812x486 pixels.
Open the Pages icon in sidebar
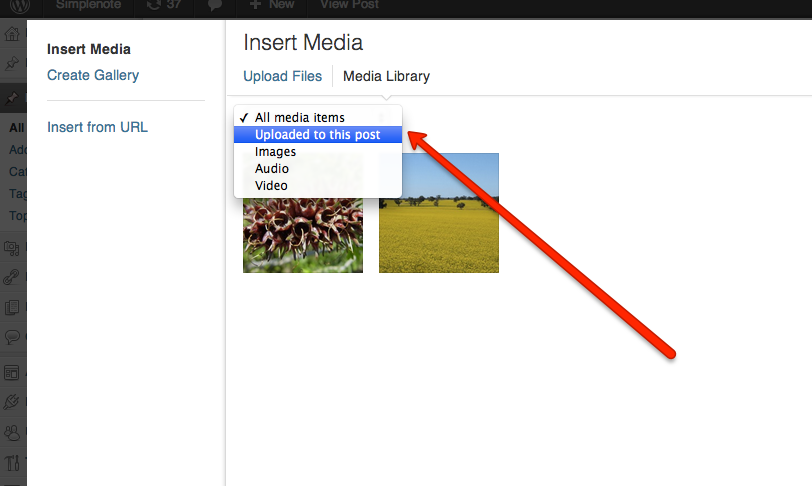point(12,307)
